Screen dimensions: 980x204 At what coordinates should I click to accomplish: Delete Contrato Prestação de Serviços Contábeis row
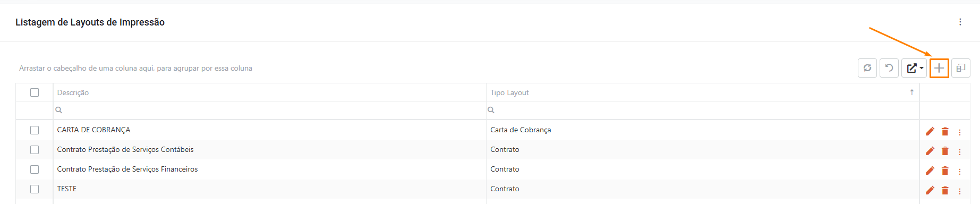(x=945, y=151)
